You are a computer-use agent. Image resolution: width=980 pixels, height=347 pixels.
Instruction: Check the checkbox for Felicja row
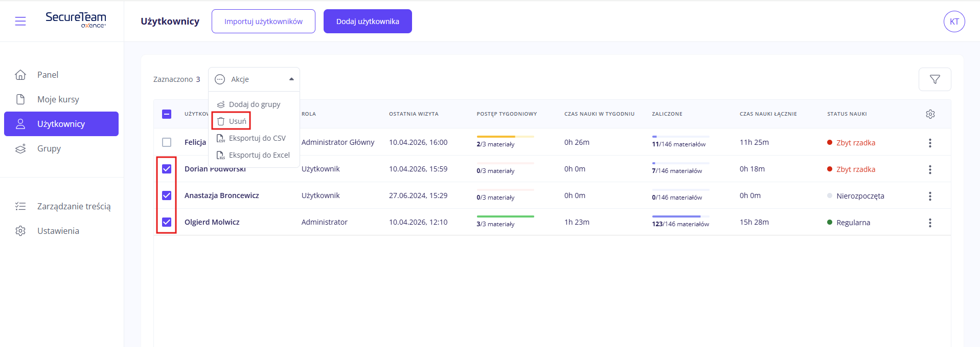[167, 142]
